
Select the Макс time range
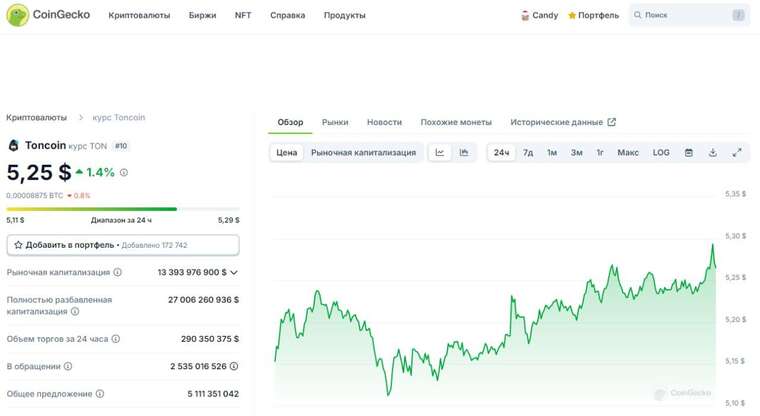628,153
